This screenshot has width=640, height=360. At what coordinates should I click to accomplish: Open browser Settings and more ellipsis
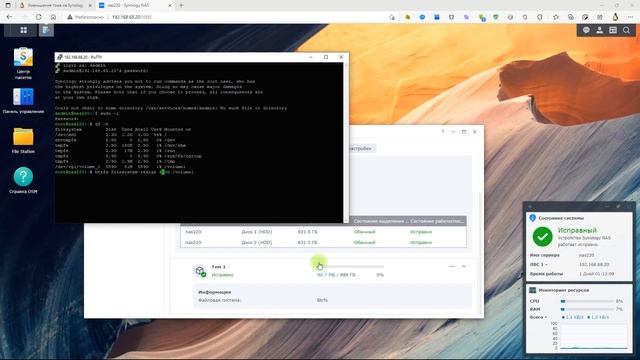631,17
